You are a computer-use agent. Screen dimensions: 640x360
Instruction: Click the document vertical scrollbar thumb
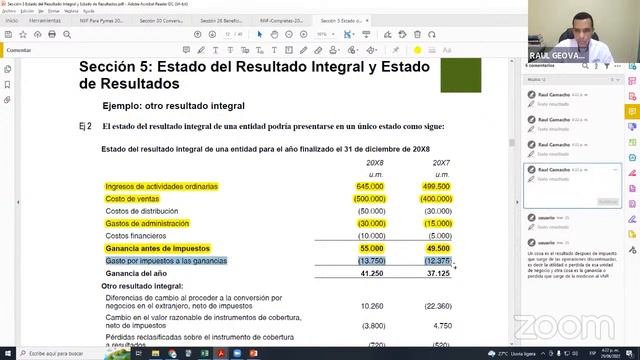coord(512,142)
